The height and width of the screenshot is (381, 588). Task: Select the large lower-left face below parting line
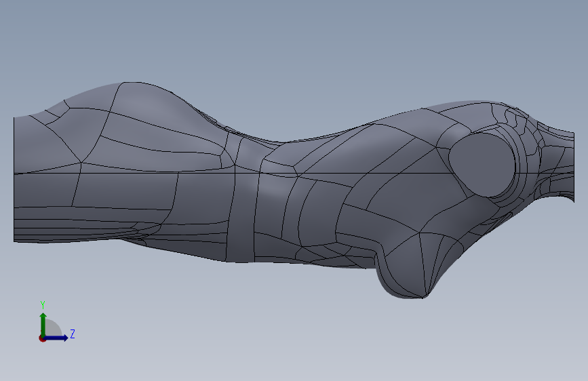(123, 191)
